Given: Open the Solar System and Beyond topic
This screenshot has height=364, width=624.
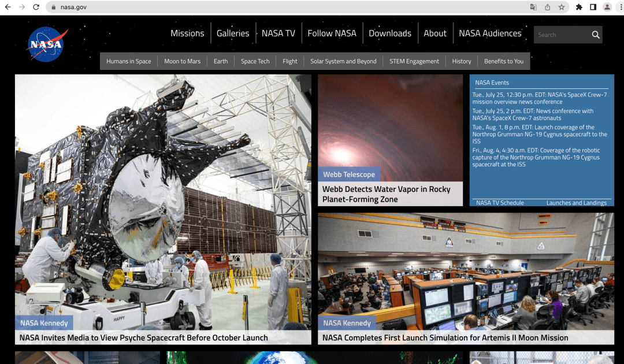Looking at the screenshot, I should click(343, 61).
